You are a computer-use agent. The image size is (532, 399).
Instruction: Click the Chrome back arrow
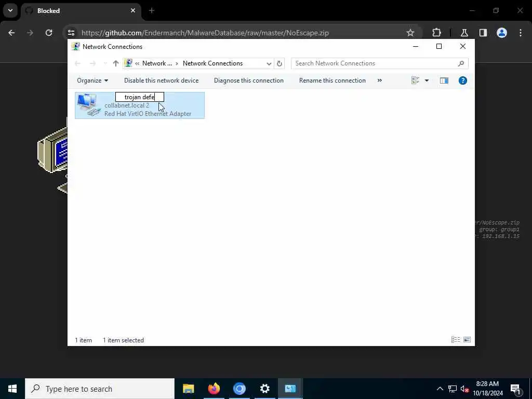point(11,33)
